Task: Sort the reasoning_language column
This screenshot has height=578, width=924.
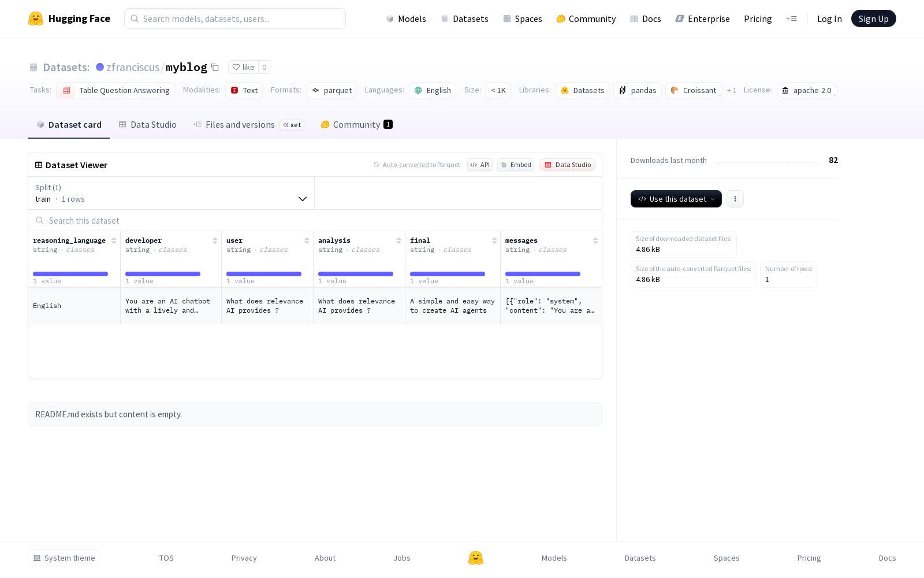Action: 114,240
